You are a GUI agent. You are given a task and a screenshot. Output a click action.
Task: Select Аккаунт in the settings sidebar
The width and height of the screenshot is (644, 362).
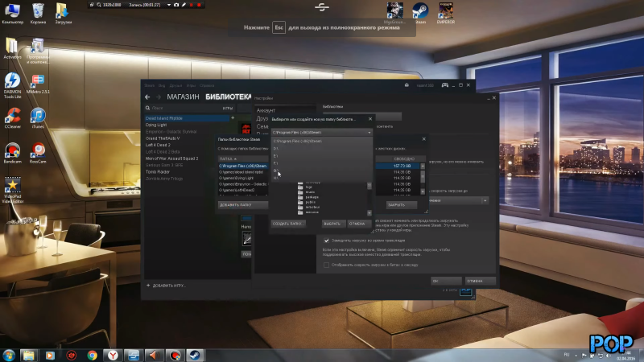click(266, 110)
